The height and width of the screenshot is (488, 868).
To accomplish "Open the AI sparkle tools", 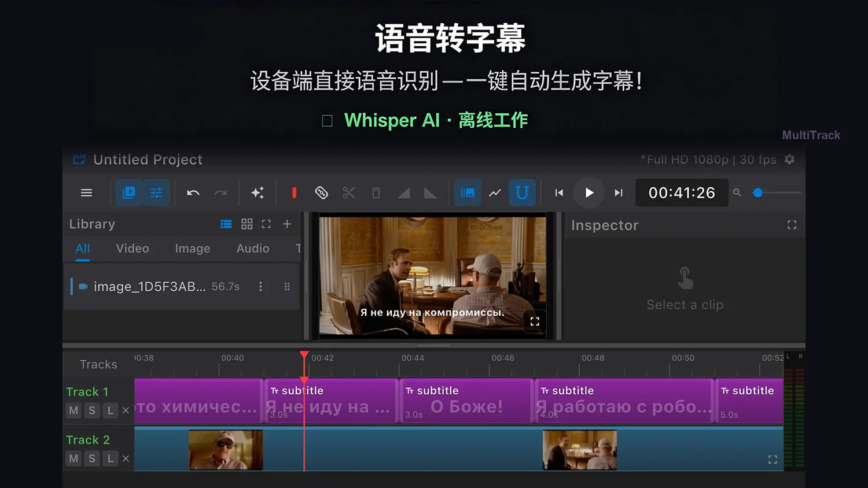I will (x=258, y=193).
